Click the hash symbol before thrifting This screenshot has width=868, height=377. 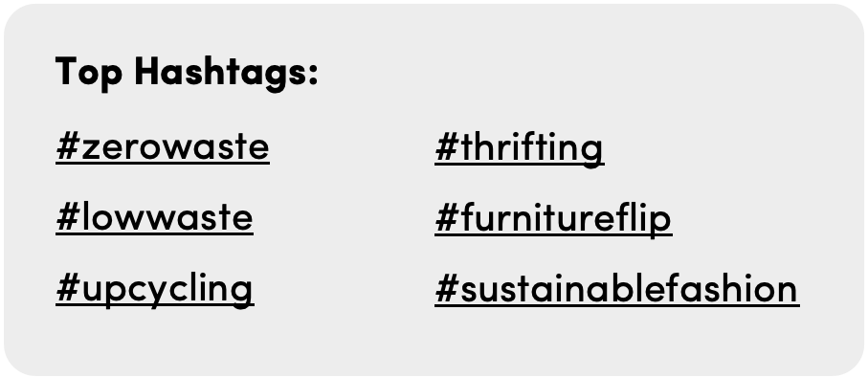[446, 146]
